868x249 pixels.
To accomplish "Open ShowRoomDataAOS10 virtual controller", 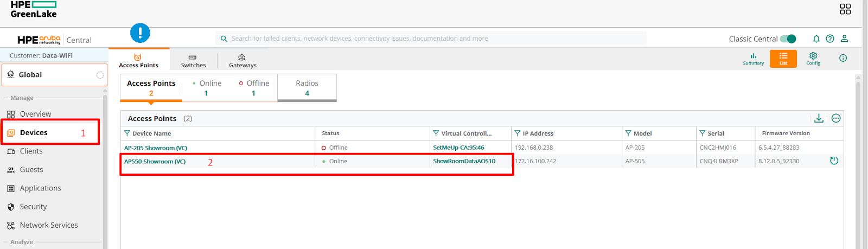I will point(464,161).
